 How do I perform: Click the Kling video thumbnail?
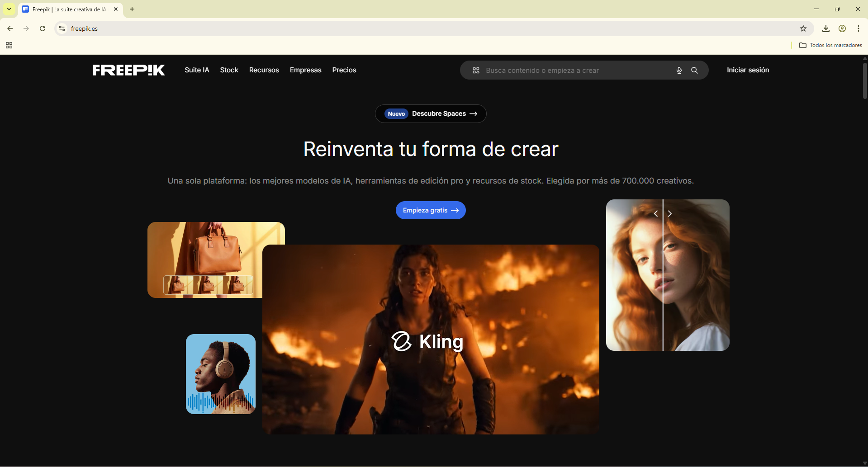tap(430, 341)
